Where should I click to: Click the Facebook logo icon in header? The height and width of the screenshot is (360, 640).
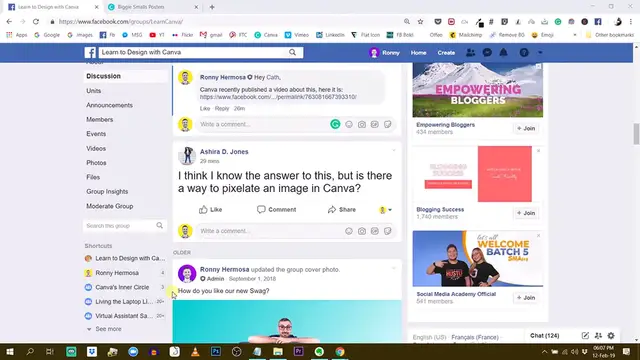tap(90, 52)
